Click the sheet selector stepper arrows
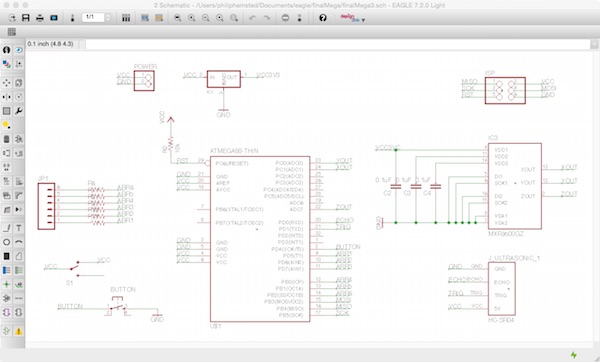Screen dimensions: 600x362 pos(108,17)
